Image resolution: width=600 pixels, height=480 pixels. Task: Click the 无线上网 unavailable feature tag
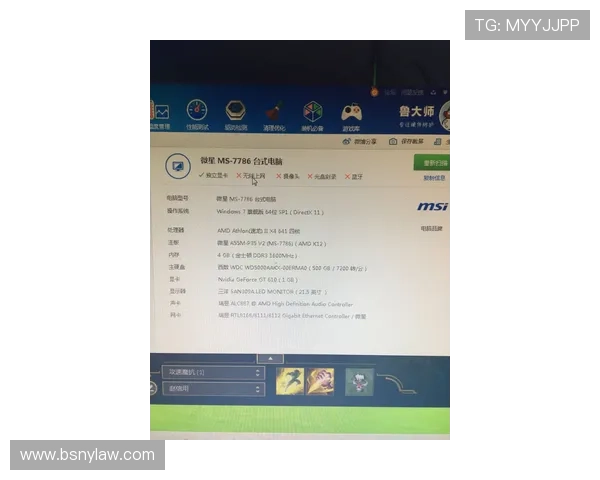pyautogui.click(x=251, y=176)
